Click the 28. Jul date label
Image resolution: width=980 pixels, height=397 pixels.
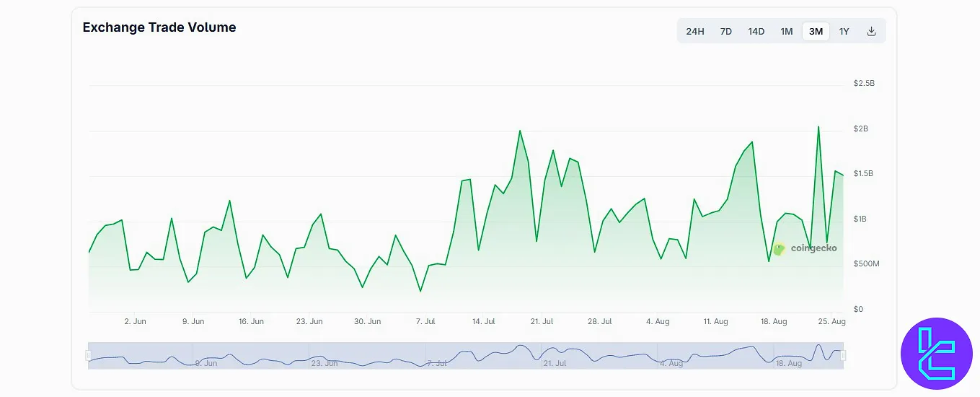click(600, 321)
